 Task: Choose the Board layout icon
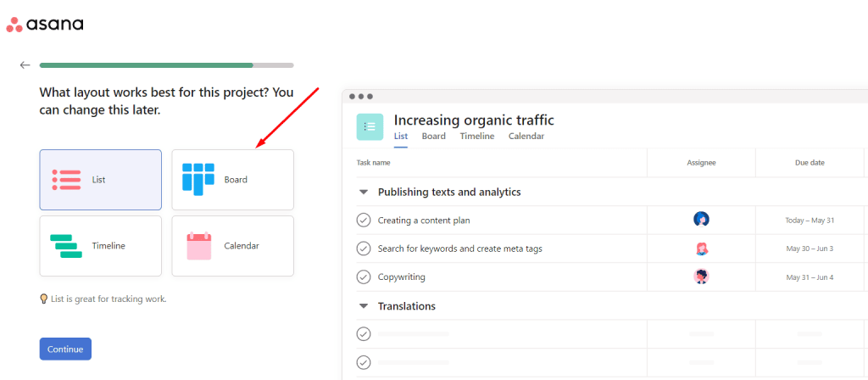pyautogui.click(x=199, y=179)
